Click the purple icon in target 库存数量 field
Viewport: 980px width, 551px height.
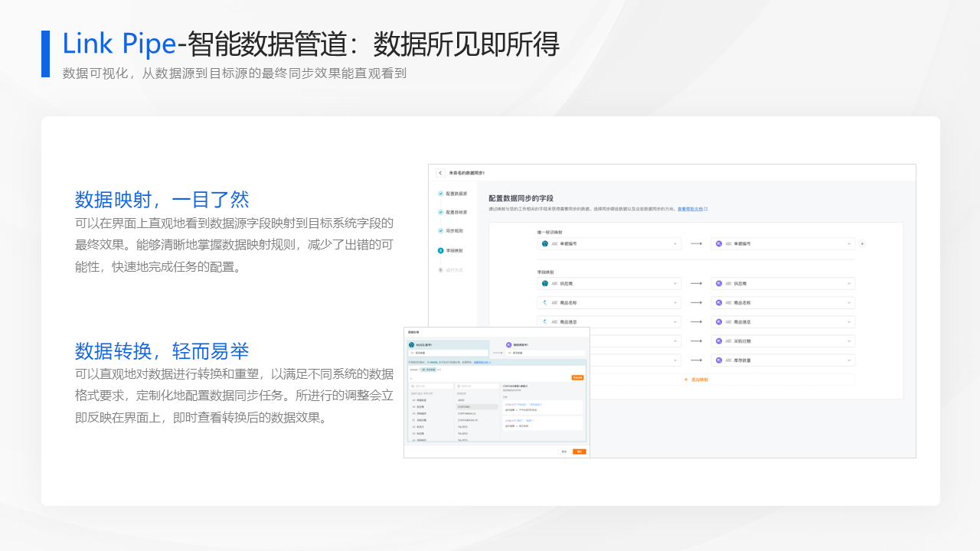pyautogui.click(x=719, y=360)
